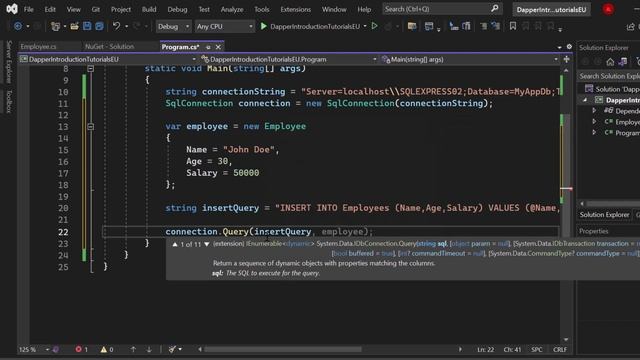Close the Program.cs tab
This screenshot has width=640, height=360.
click(218, 47)
